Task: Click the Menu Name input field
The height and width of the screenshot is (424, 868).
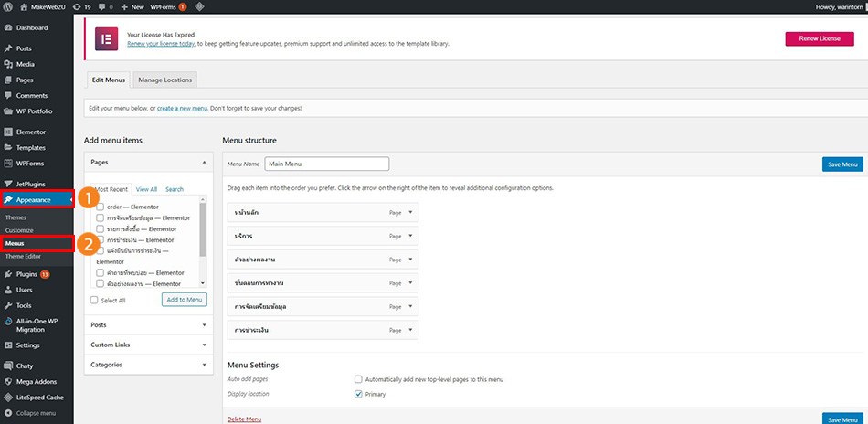Action: click(326, 164)
